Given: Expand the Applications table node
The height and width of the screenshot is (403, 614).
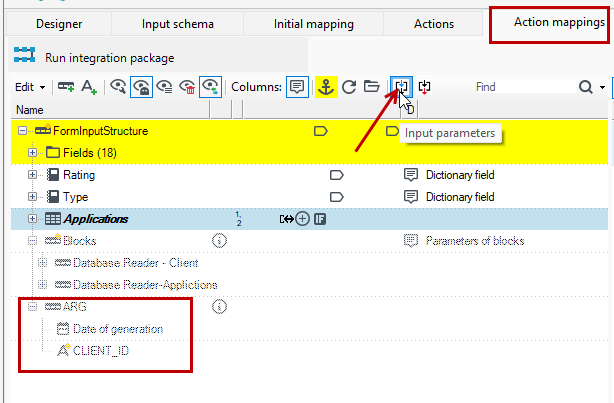Looking at the screenshot, I should point(33,219).
